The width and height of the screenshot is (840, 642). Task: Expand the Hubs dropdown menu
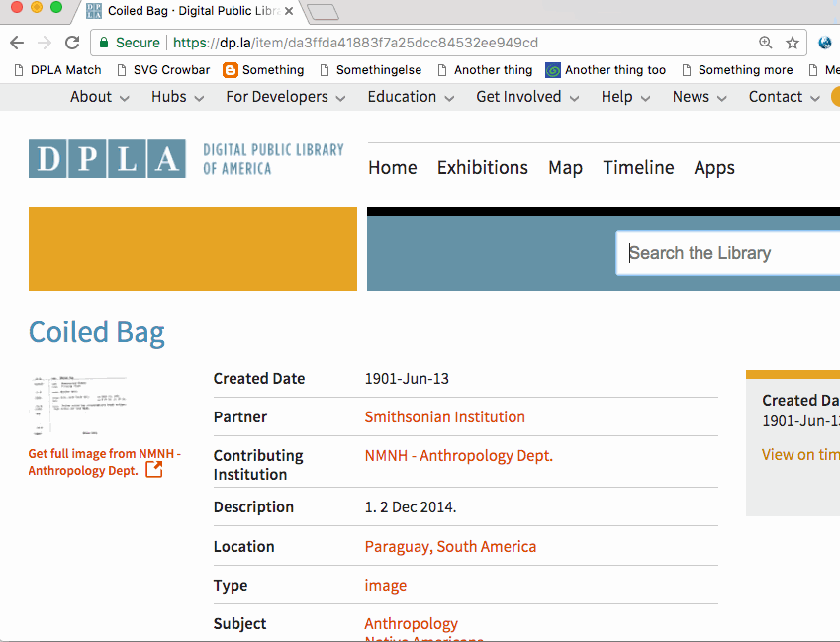(x=177, y=97)
